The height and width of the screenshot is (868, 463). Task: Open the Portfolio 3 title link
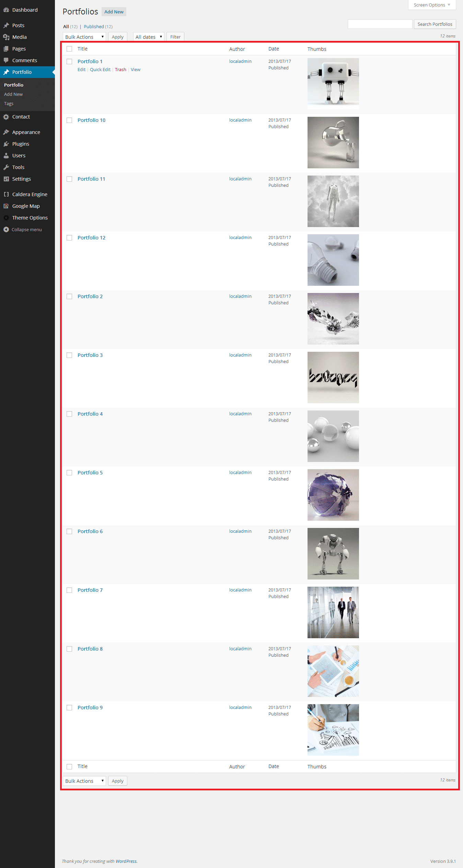90,355
